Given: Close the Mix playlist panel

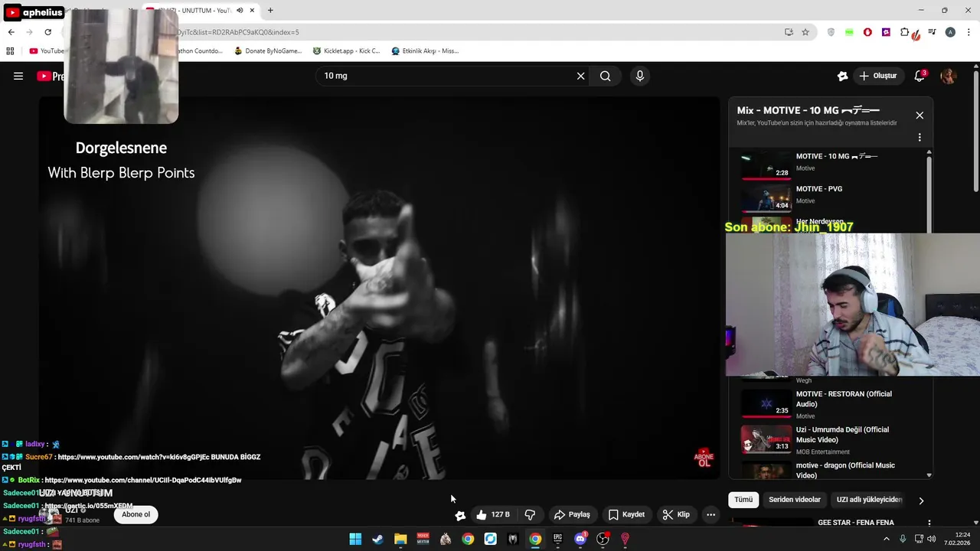Looking at the screenshot, I should coord(920,116).
